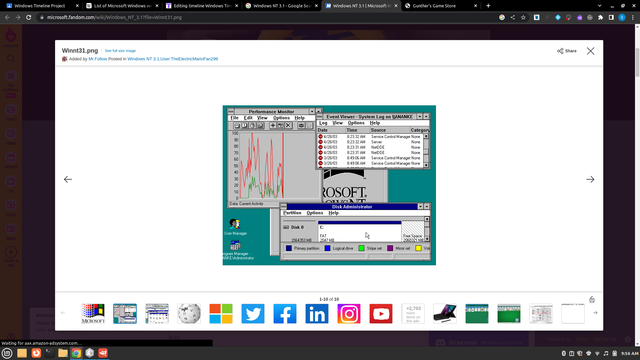Click the 9:56 AM clock in the tray
The image size is (640, 360).
click(x=630, y=353)
